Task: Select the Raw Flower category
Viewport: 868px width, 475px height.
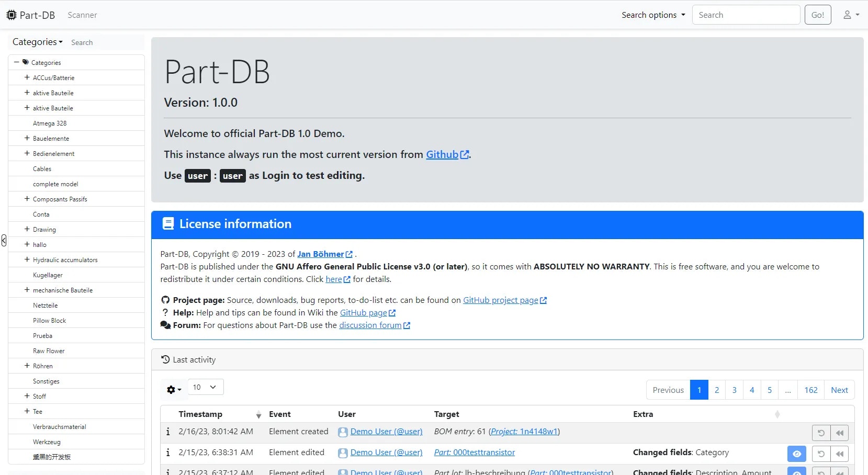Action: [x=49, y=351]
